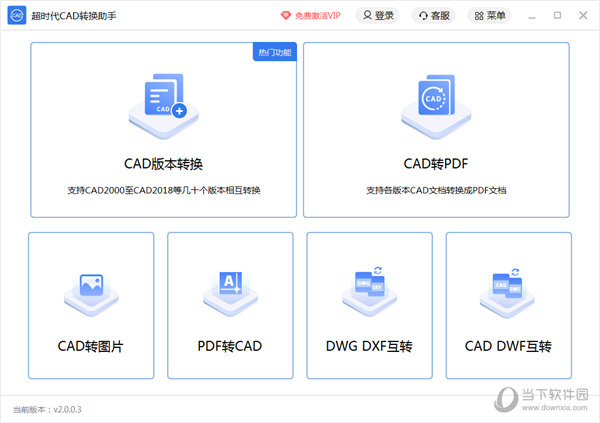This screenshot has height=423, width=600.
Task: Maximize the application window
Action: pyautogui.click(x=558, y=15)
